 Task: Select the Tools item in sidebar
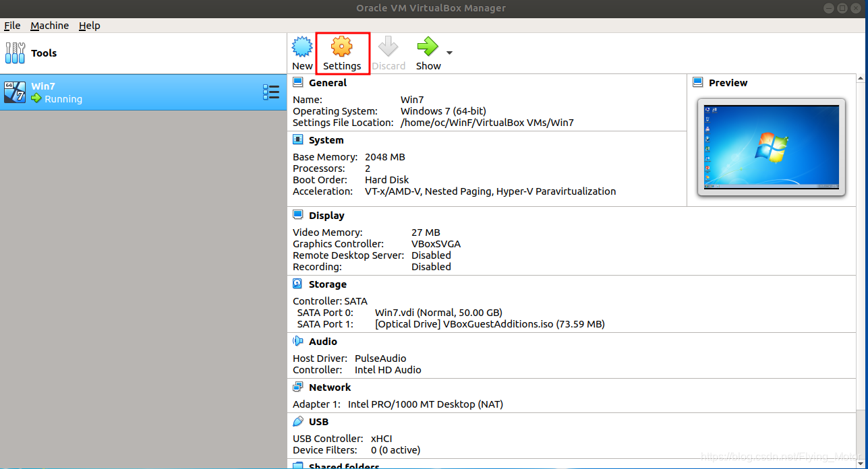click(143, 53)
